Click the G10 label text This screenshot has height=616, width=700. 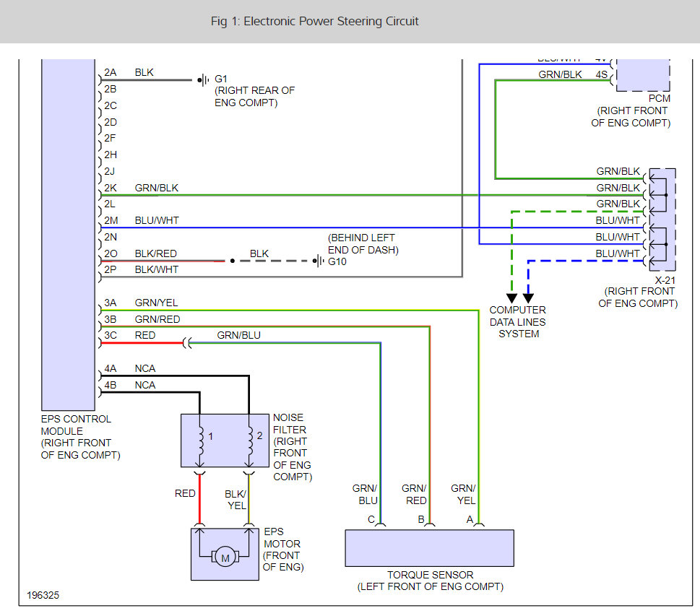point(337,261)
